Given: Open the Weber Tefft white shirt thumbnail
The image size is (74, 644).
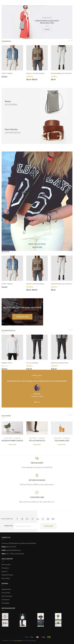Looking at the screenshot, I should coord(12,347).
